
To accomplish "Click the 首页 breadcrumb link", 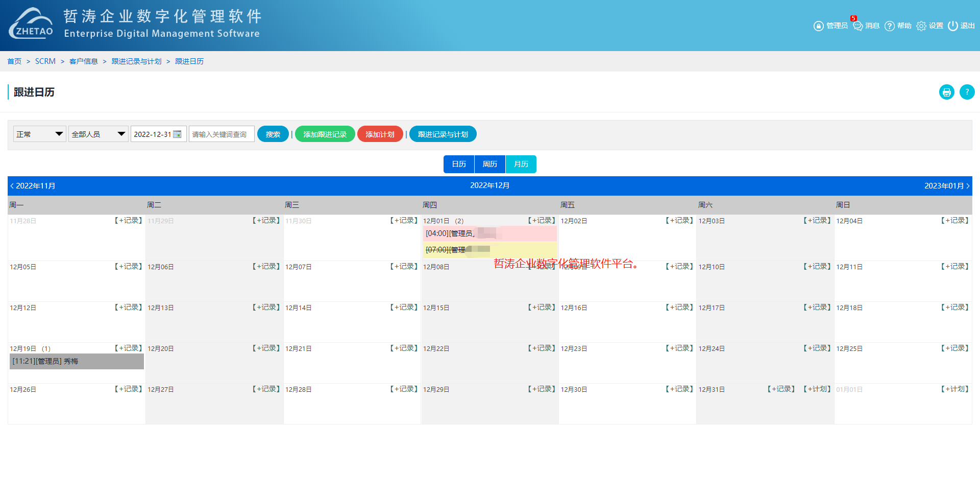I will [x=14, y=61].
